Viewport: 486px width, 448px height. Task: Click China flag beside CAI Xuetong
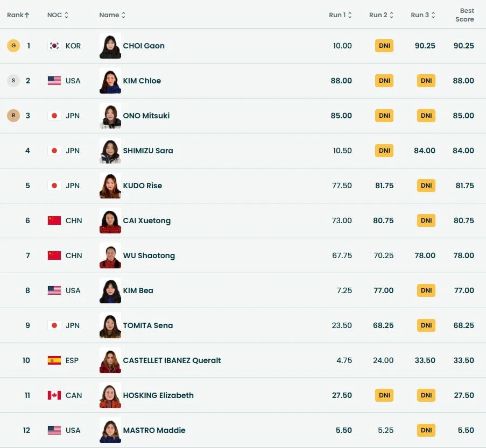pos(54,221)
